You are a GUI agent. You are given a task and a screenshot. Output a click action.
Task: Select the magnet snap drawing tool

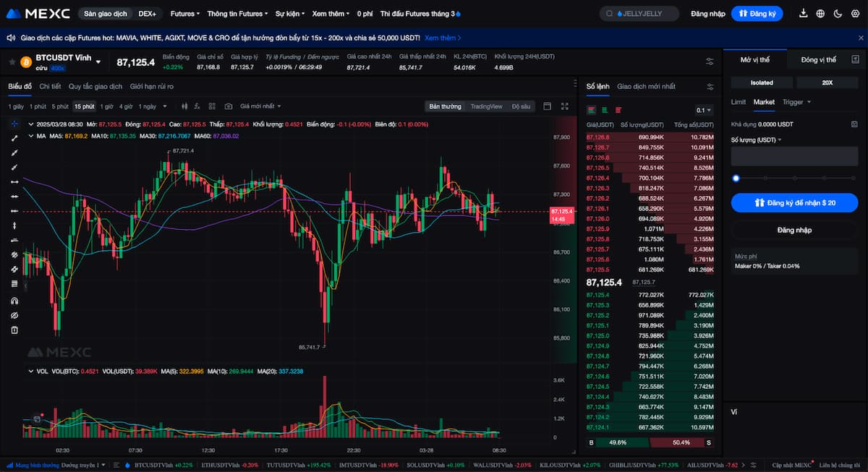click(14, 301)
